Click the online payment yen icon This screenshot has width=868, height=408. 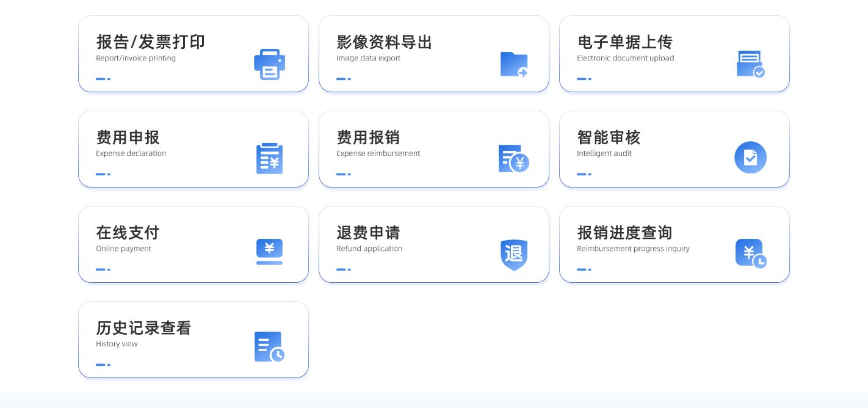269,252
